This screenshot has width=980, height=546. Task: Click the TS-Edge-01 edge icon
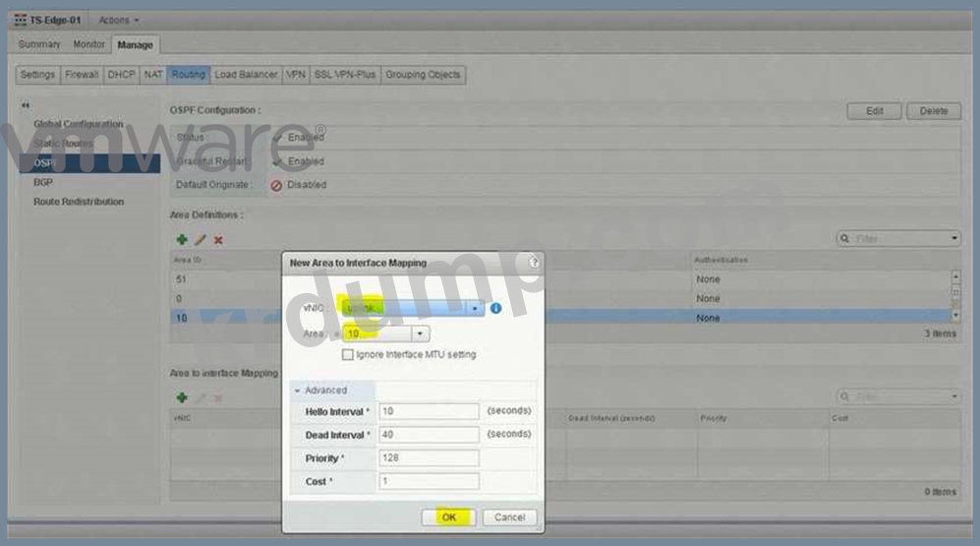tap(20, 20)
